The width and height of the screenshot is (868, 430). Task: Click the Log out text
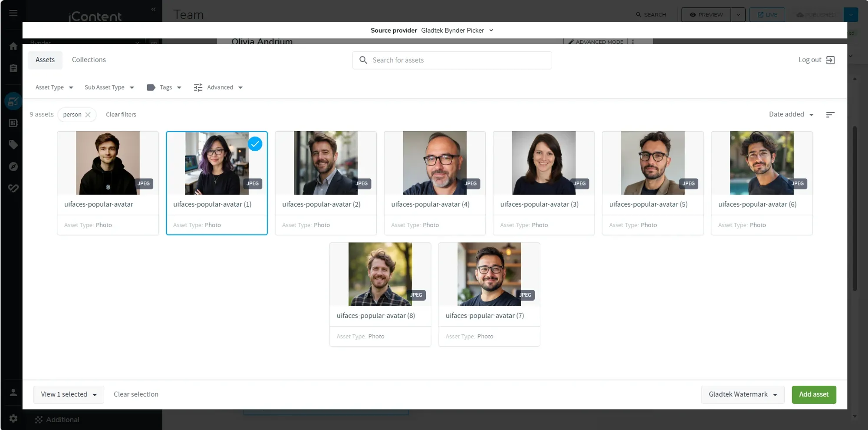click(x=810, y=60)
